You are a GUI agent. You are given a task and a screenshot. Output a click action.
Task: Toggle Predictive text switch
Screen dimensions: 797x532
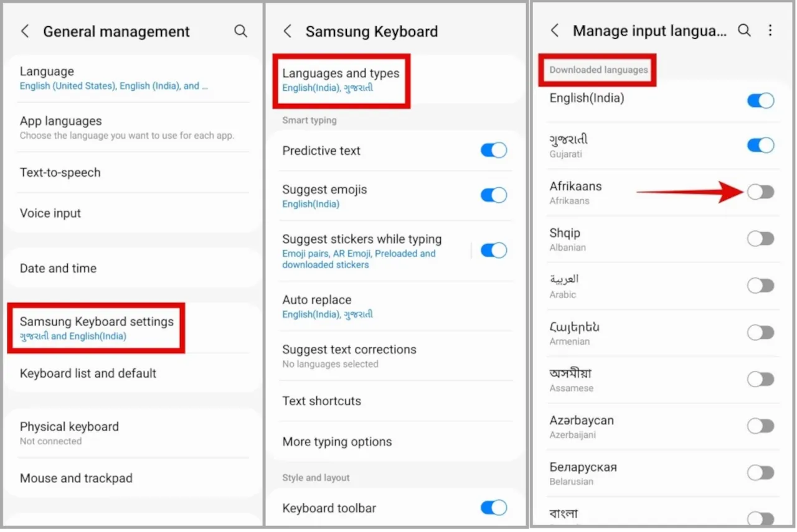click(x=494, y=150)
